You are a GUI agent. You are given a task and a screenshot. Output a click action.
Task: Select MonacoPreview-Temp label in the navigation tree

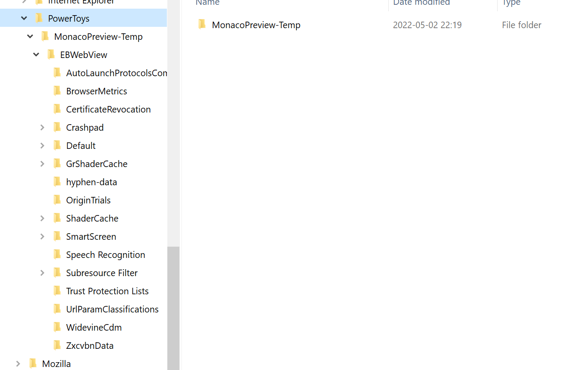[x=98, y=37]
